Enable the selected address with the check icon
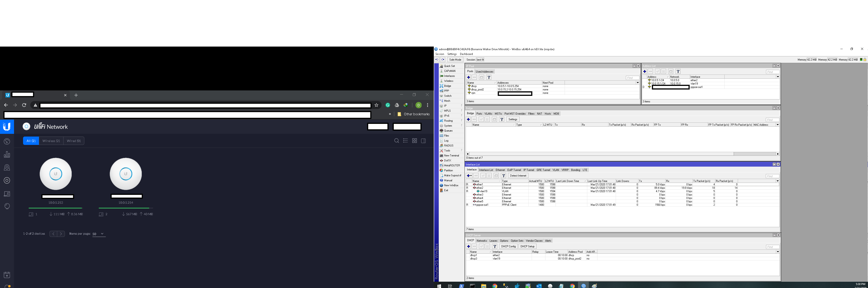Image resolution: width=868 pixels, height=288 pixels. (658, 71)
